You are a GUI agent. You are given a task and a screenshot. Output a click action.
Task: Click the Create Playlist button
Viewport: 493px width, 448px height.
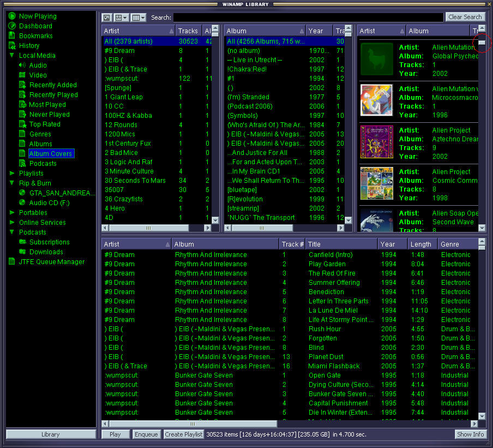184,434
